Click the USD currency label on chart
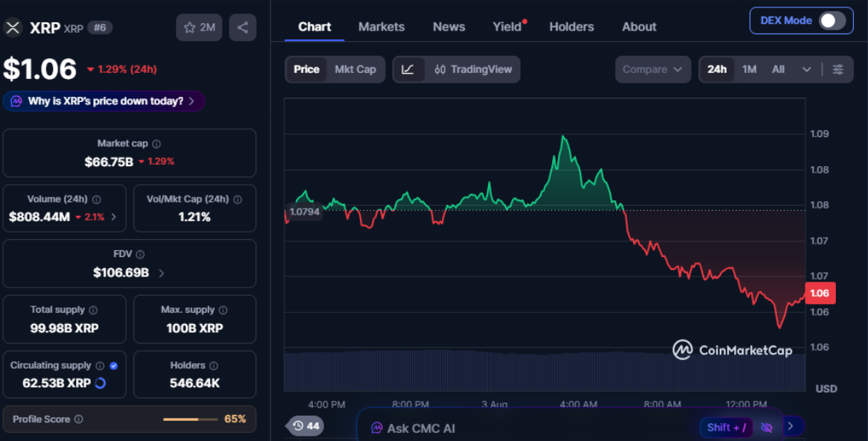The width and height of the screenshot is (868, 441). [x=826, y=388]
